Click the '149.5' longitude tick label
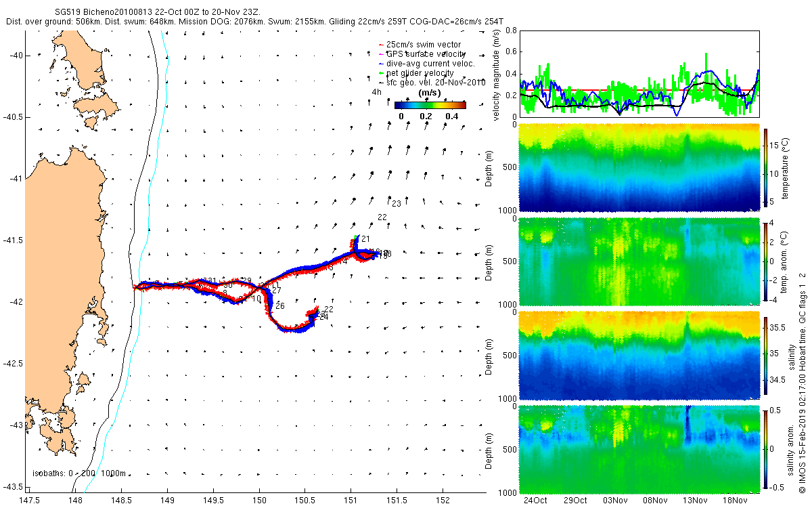The width and height of the screenshot is (812, 508). point(213,501)
